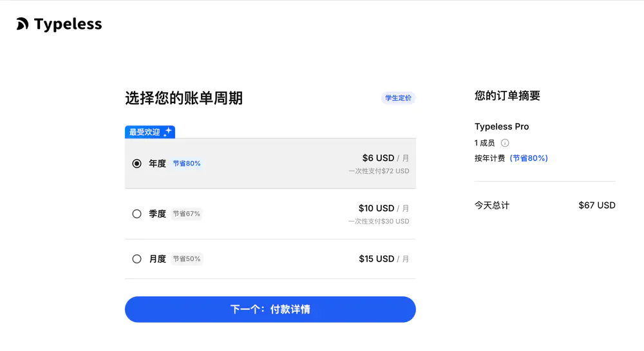This screenshot has width=644, height=351.
Task: Click 一次性支付$30 USD text
Action: tap(379, 222)
